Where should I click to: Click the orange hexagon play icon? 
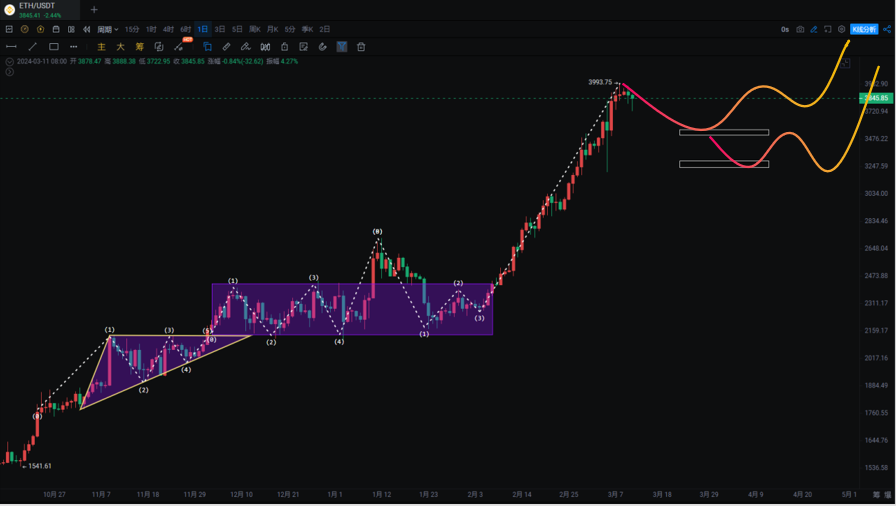click(40, 29)
